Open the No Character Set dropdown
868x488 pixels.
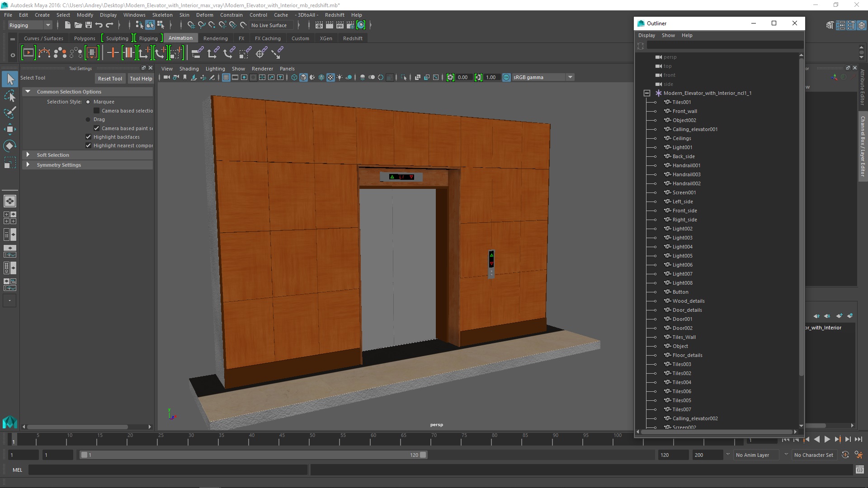pos(815,455)
